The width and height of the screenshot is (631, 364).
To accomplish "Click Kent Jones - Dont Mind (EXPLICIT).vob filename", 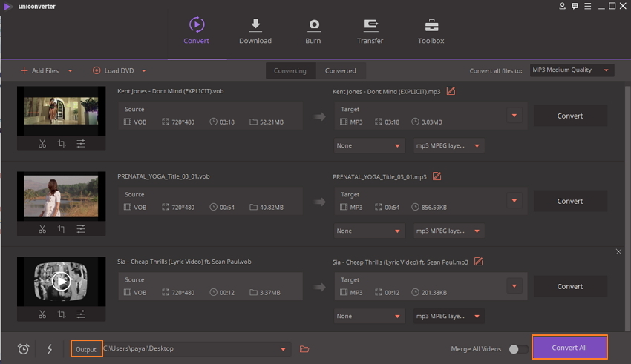I will (x=170, y=91).
